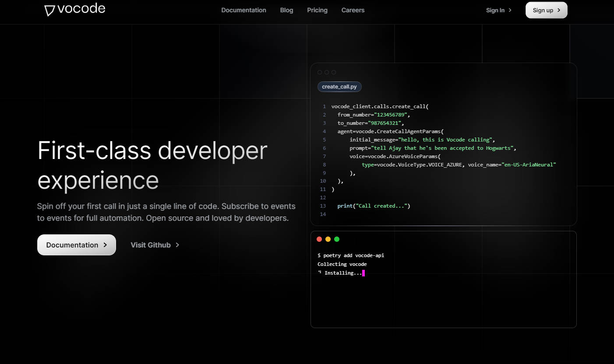This screenshot has width=614, height=364.
Task: Click the Sign In link
Action: [499, 10]
